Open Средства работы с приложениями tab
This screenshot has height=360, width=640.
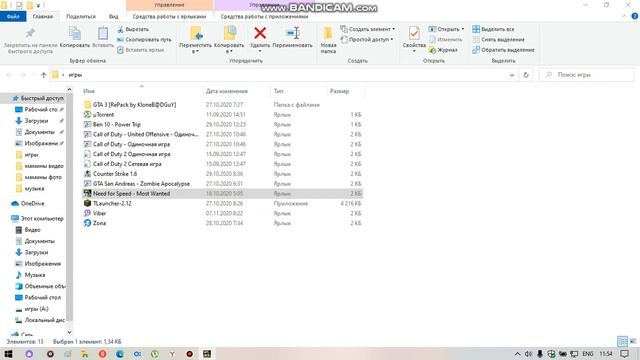pyautogui.click(x=264, y=16)
